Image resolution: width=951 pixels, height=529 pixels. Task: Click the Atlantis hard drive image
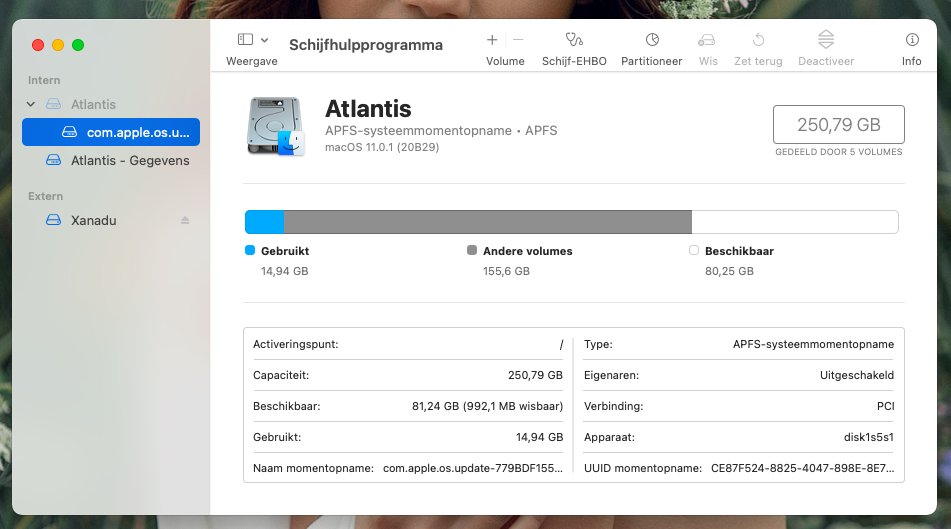(275, 126)
